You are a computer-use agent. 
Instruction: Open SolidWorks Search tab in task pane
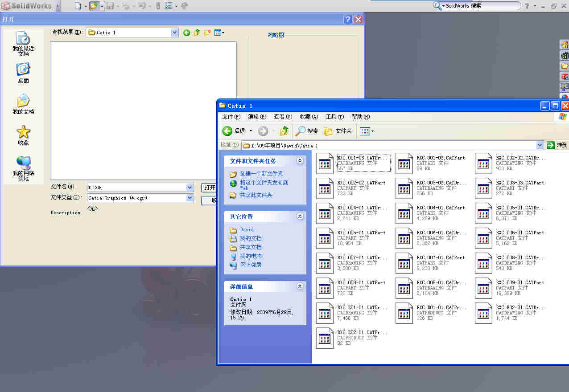565,77
